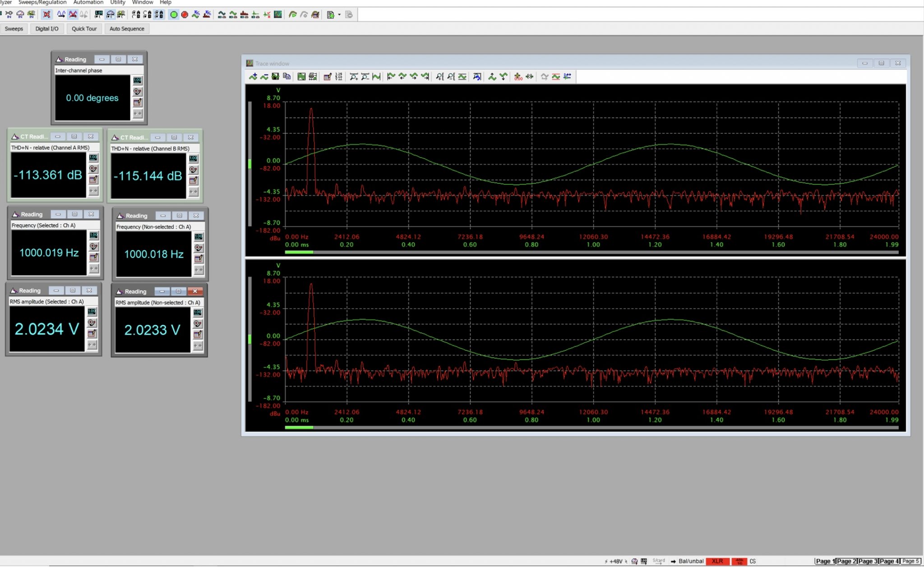Open the Help menu
The image size is (924, 567).
[x=166, y=2]
